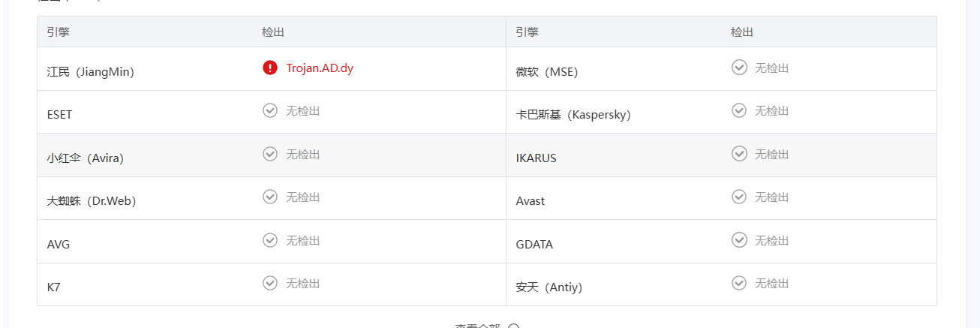Screen dimensions: 980x328
Task: Click the Dr.Web no-detection check icon
Action: (270, 197)
